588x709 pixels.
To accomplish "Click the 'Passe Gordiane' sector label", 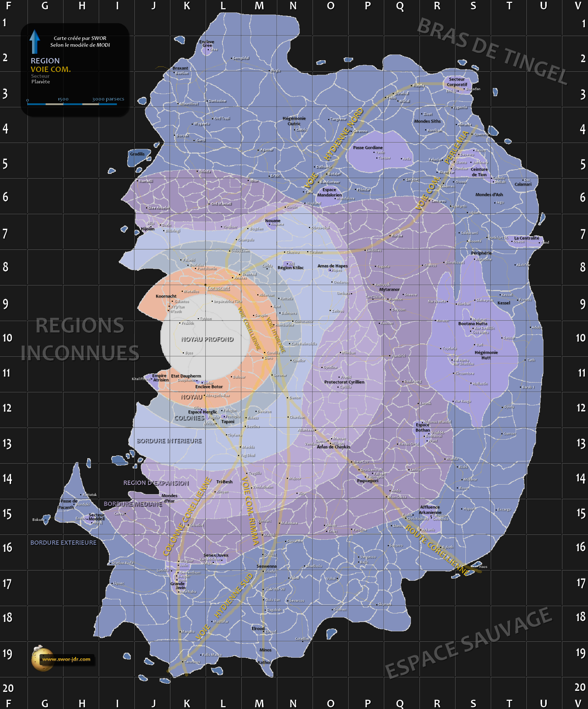I will pyautogui.click(x=368, y=148).
